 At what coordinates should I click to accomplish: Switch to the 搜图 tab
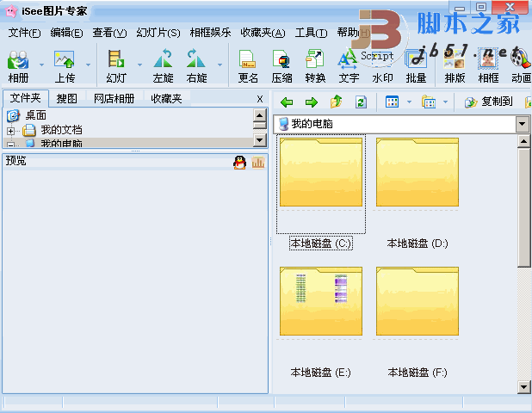[66, 99]
